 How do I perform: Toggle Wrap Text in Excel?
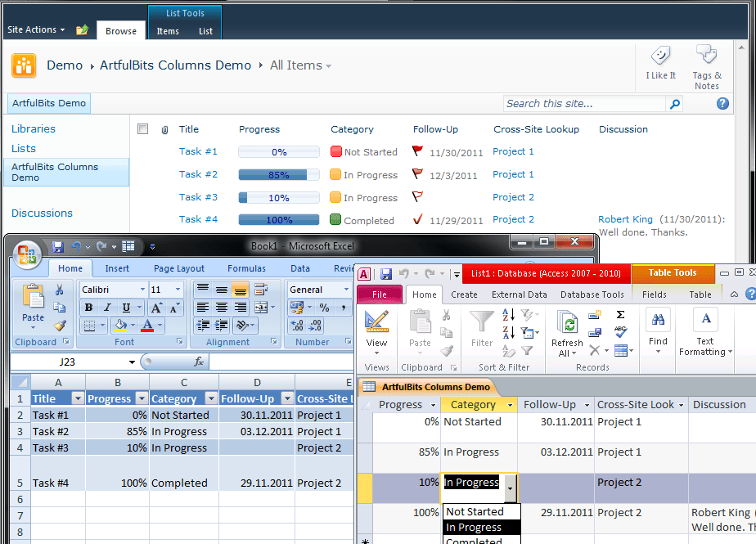pyautogui.click(x=261, y=290)
